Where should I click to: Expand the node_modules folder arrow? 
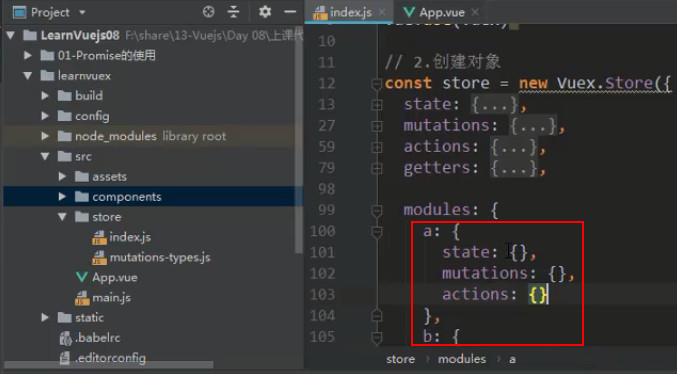[x=45, y=136]
